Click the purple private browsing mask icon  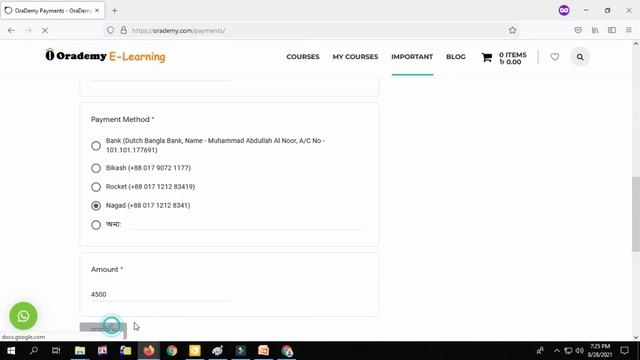pos(564,11)
